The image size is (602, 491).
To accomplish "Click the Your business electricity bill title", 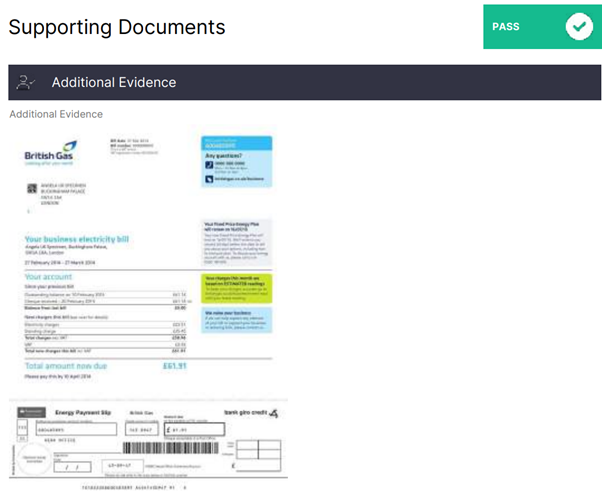I will click(77, 239).
